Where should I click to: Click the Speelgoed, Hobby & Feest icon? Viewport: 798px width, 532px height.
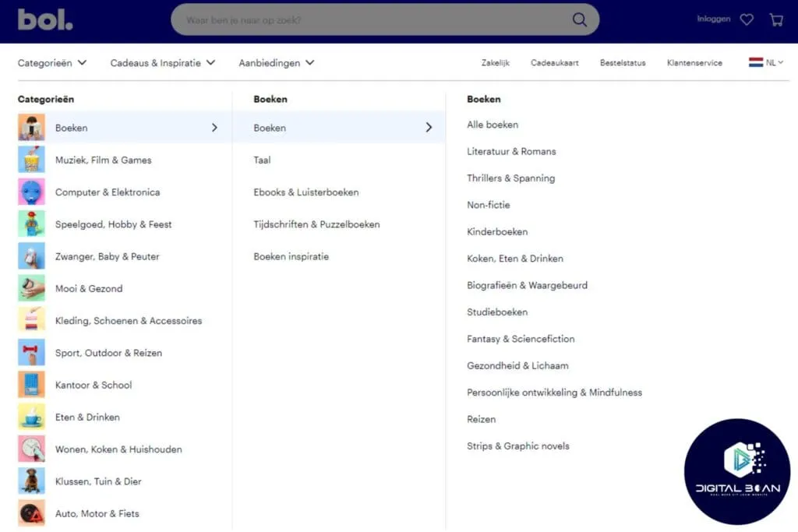pyautogui.click(x=31, y=224)
